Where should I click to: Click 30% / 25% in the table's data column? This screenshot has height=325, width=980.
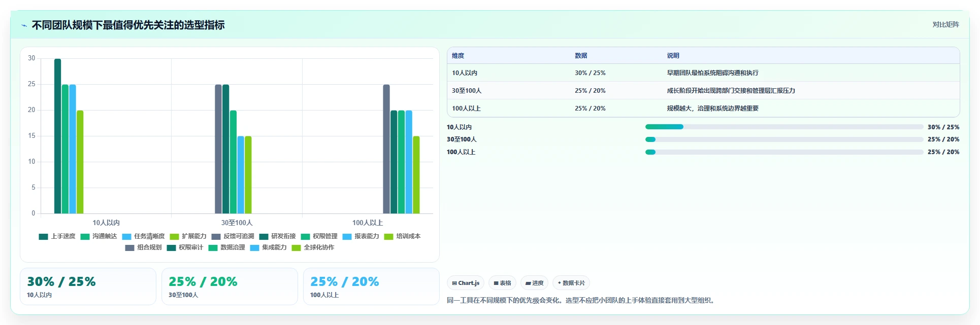click(x=590, y=73)
